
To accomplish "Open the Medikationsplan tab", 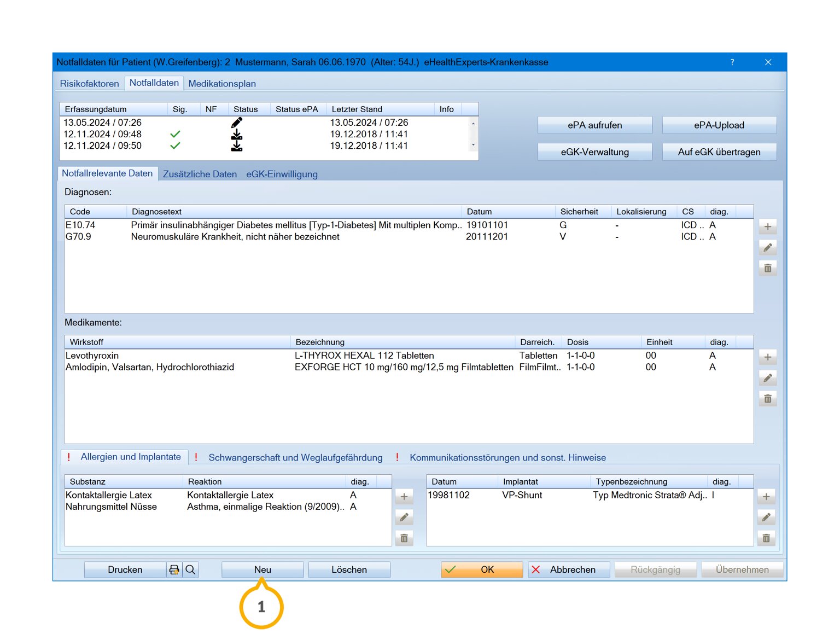I will click(x=221, y=84).
